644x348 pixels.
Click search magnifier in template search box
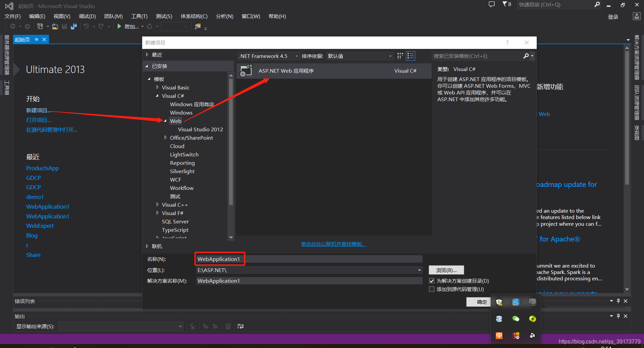coord(526,56)
